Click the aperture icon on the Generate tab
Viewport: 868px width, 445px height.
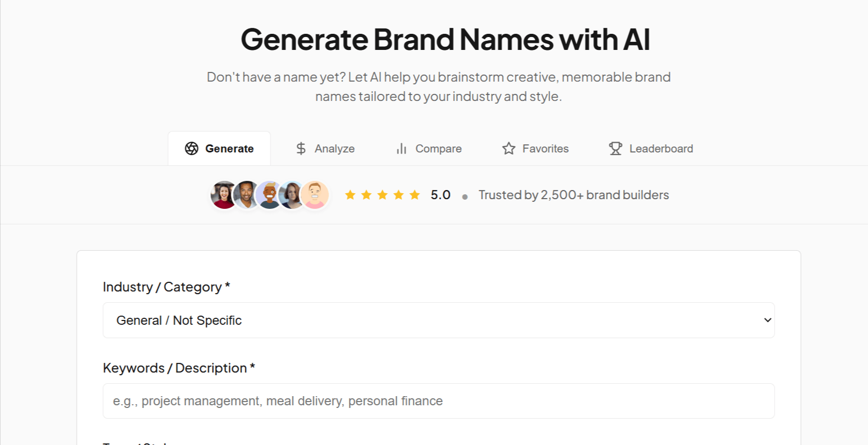click(192, 149)
